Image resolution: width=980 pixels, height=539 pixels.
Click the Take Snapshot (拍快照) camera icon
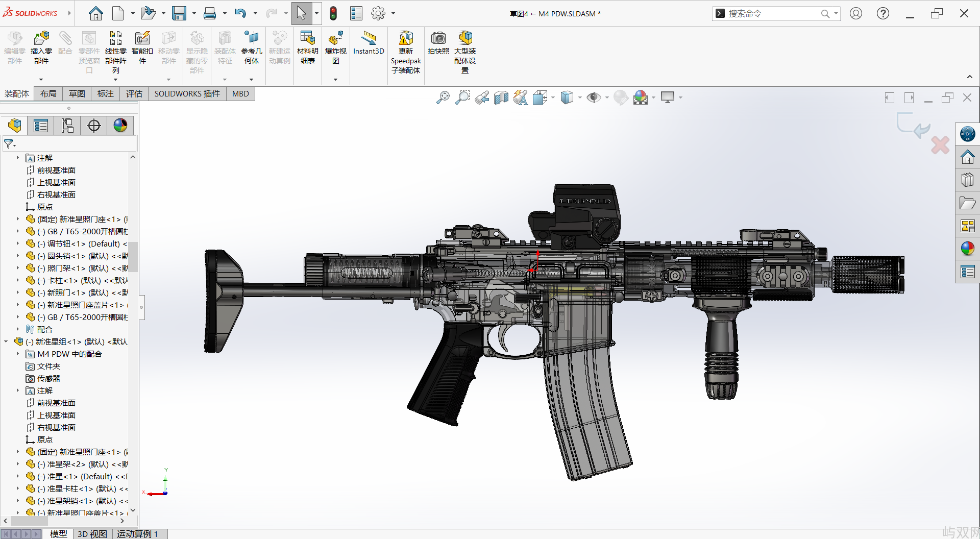pos(438,38)
